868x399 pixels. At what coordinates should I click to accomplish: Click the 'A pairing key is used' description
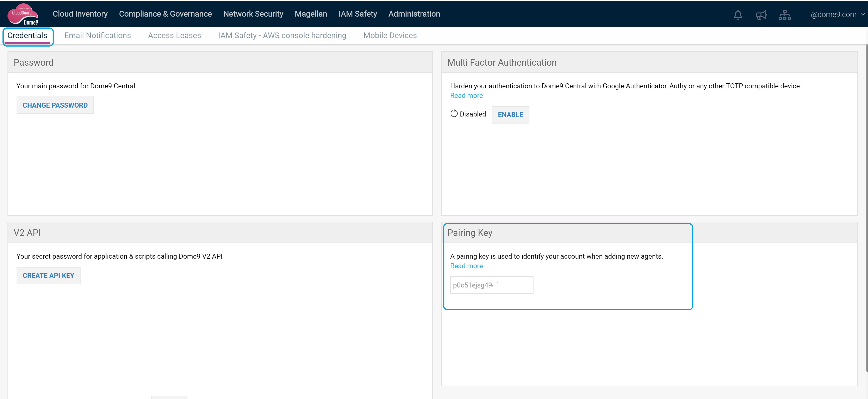coord(556,256)
